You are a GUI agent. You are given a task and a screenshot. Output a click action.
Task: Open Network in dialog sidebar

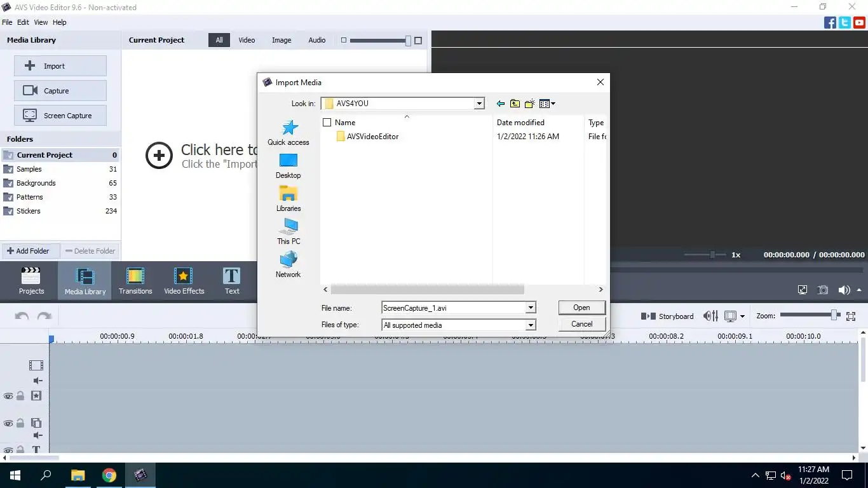pyautogui.click(x=288, y=265)
